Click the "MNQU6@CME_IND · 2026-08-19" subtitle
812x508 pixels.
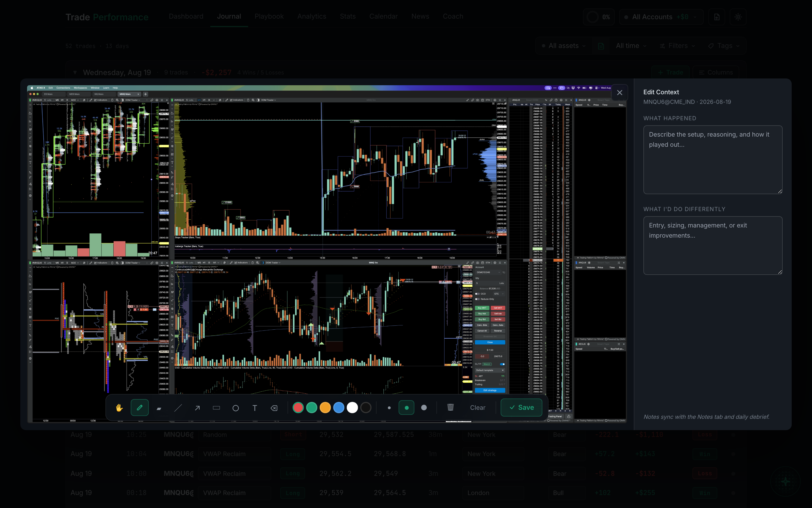pyautogui.click(x=687, y=102)
